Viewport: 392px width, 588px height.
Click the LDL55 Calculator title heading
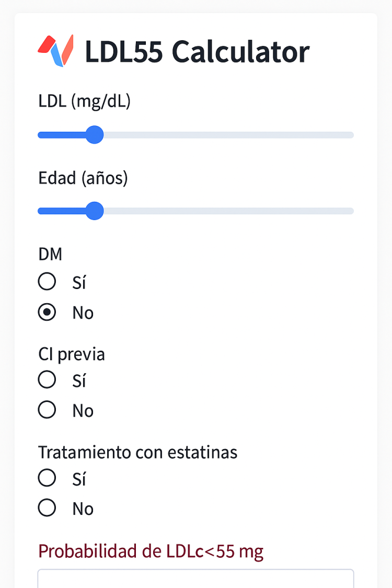click(197, 51)
